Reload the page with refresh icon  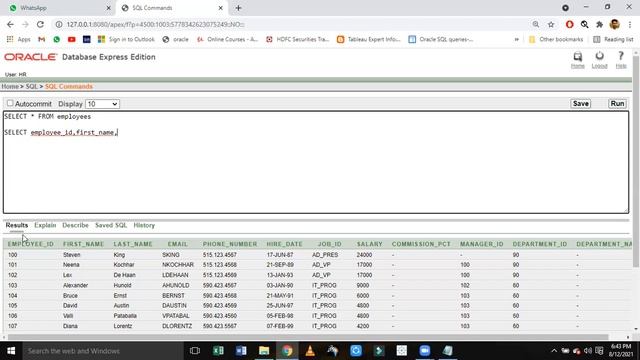(40, 24)
